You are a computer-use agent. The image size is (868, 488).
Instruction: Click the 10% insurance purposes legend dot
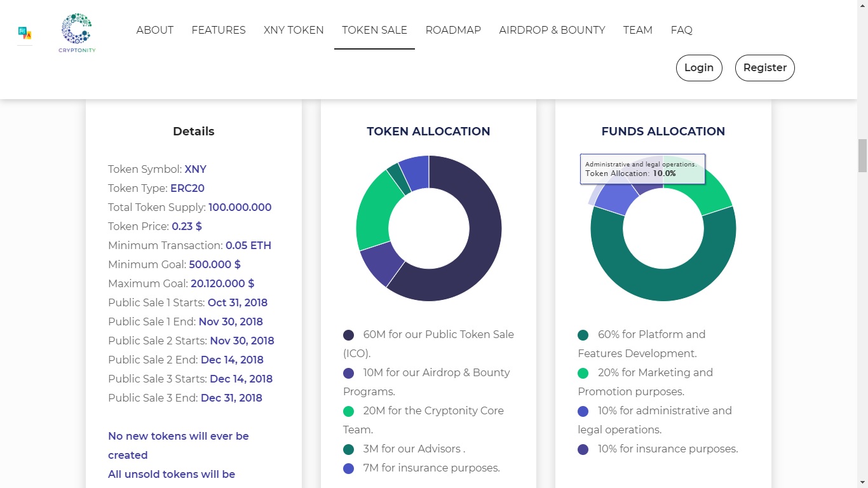[x=583, y=449]
